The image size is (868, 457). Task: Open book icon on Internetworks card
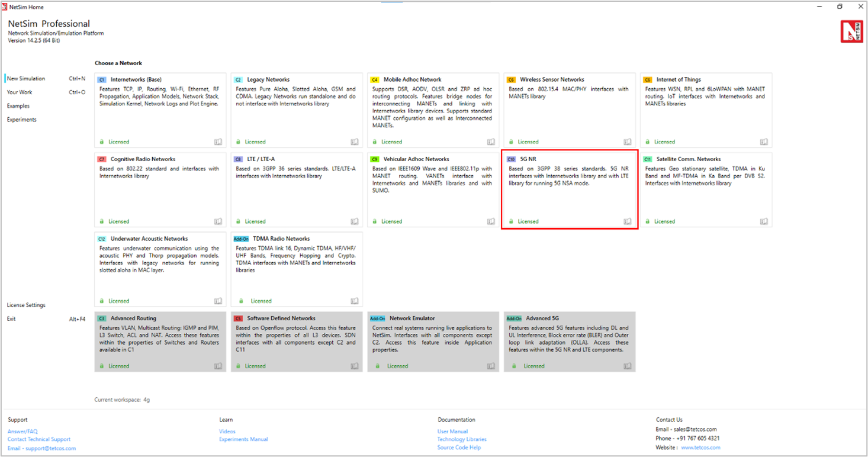pos(218,142)
